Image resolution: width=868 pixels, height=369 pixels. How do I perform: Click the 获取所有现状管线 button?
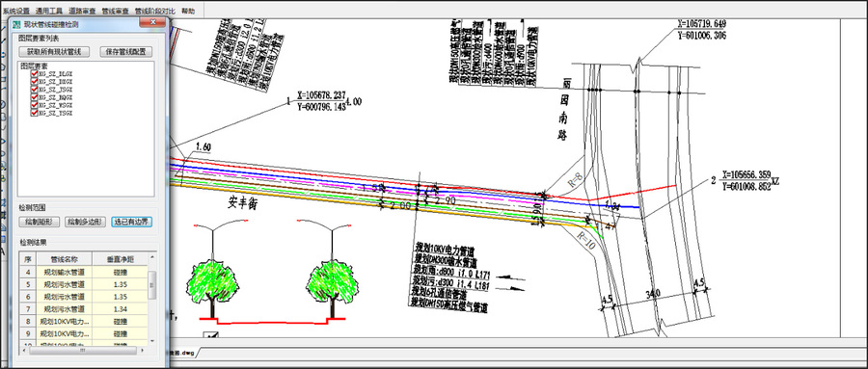tap(54, 51)
